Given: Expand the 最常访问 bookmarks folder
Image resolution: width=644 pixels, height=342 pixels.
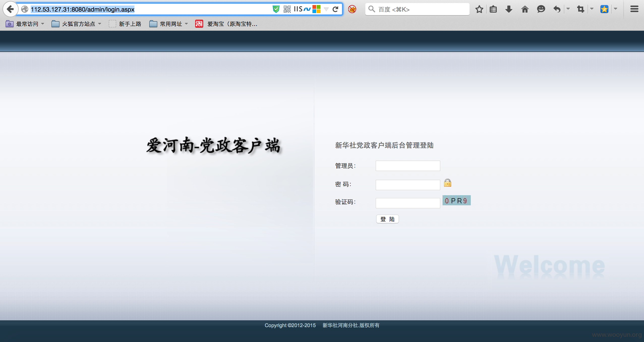Looking at the screenshot, I should [x=25, y=24].
